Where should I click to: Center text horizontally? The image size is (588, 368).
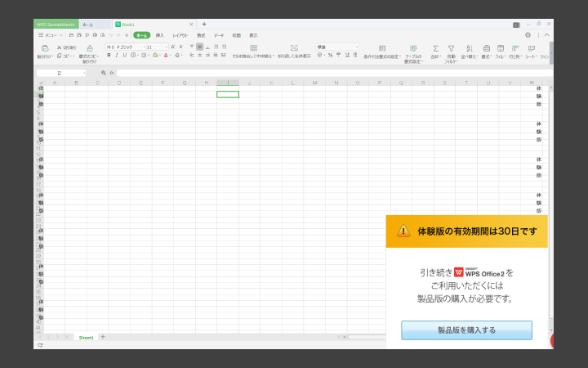pyautogui.click(x=199, y=56)
